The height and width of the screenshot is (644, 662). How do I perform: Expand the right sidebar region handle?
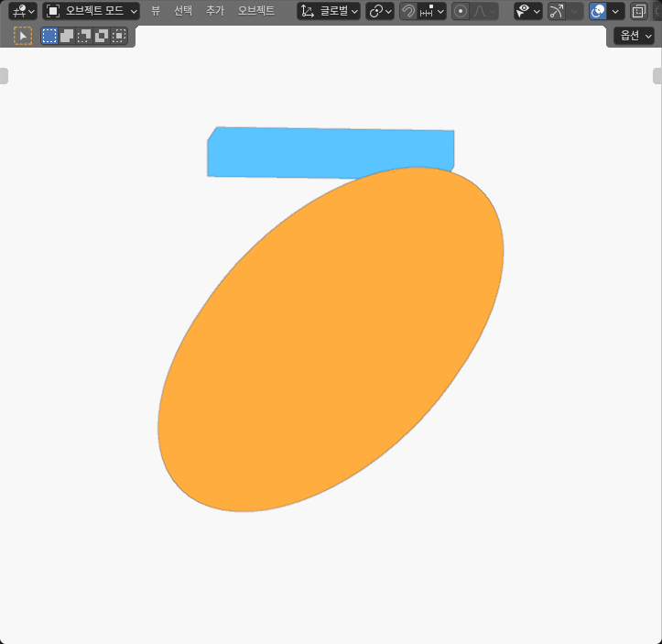pos(657,76)
